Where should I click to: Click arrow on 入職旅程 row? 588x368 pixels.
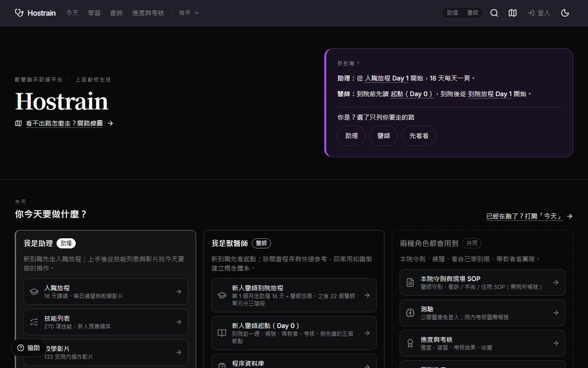click(179, 292)
